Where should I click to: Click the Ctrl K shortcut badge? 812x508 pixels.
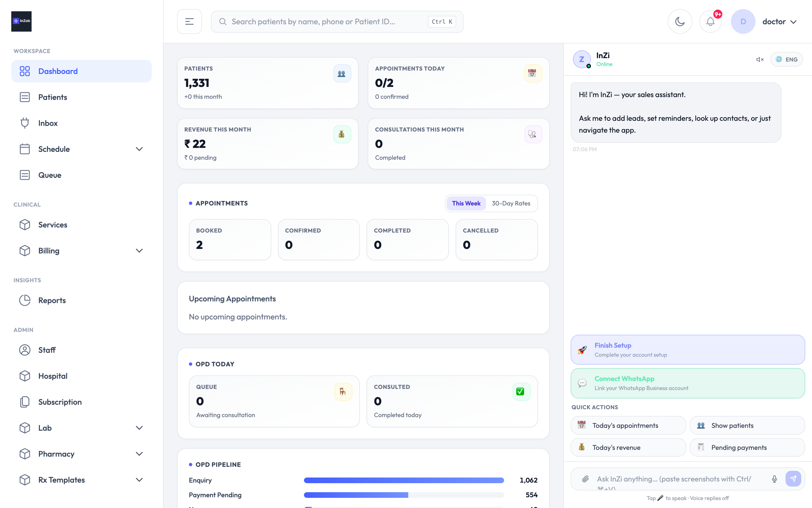coord(442,21)
